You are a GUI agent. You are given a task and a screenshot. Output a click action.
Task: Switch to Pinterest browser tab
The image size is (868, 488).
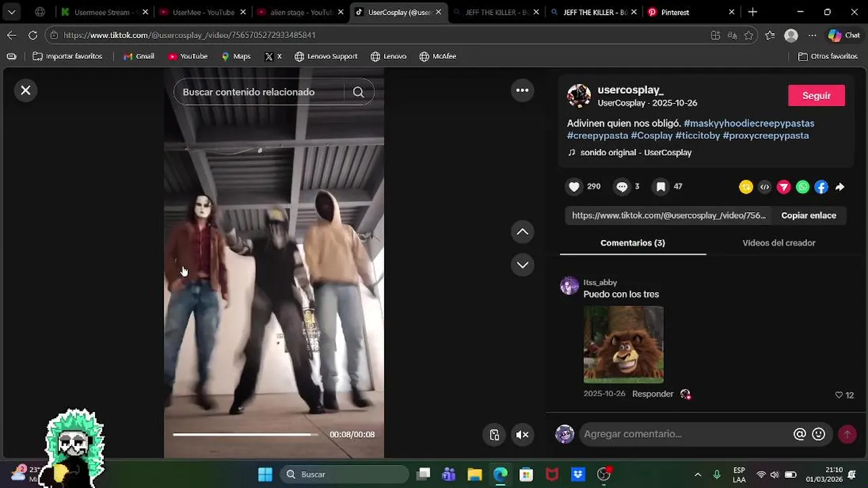691,12
